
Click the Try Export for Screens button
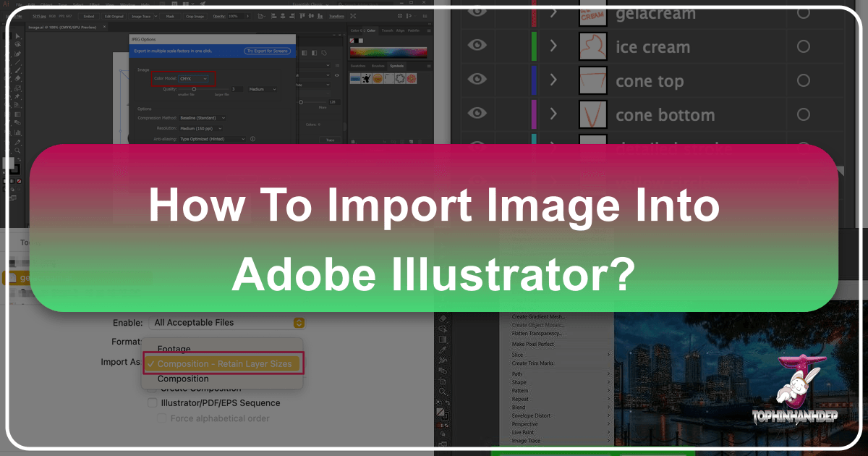pos(267,51)
